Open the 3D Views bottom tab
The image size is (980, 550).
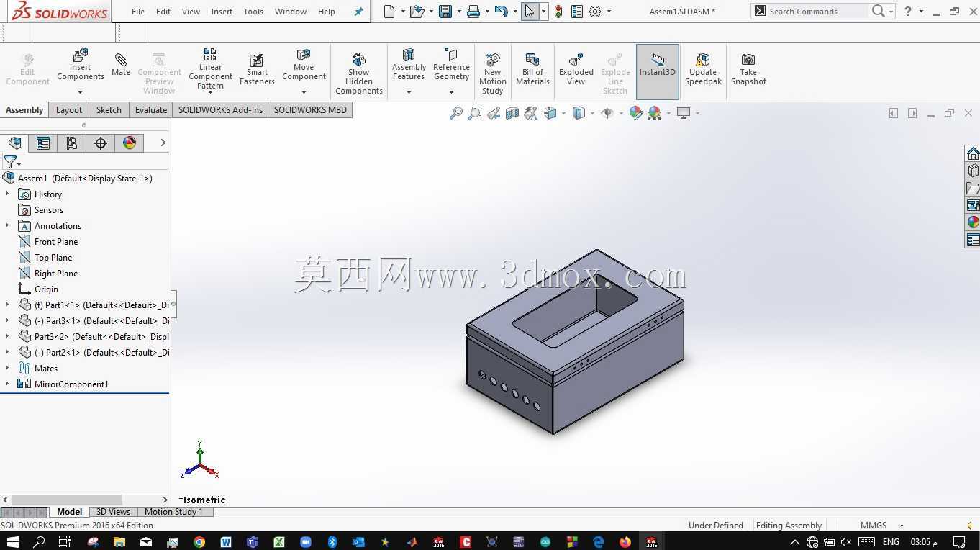(113, 512)
